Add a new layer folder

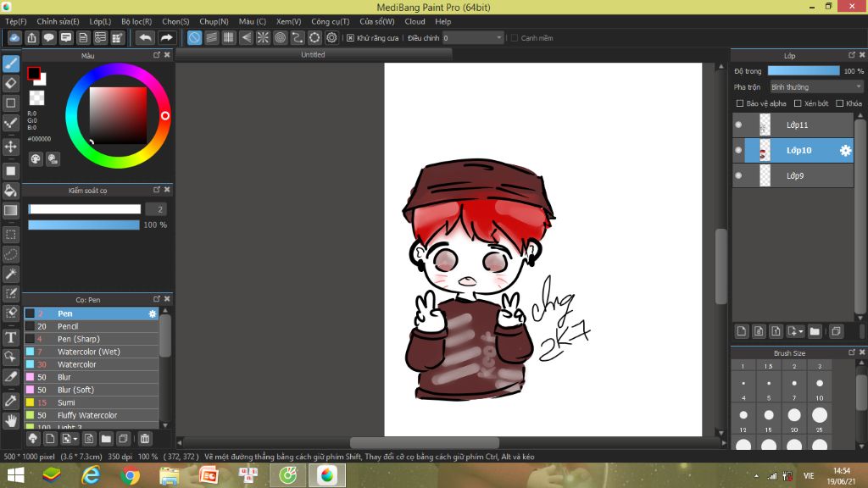tap(815, 331)
